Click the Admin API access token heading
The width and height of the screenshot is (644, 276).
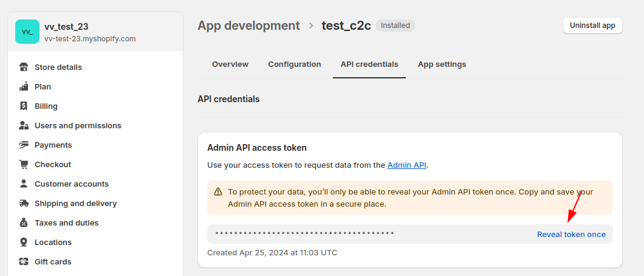[257, 148]
